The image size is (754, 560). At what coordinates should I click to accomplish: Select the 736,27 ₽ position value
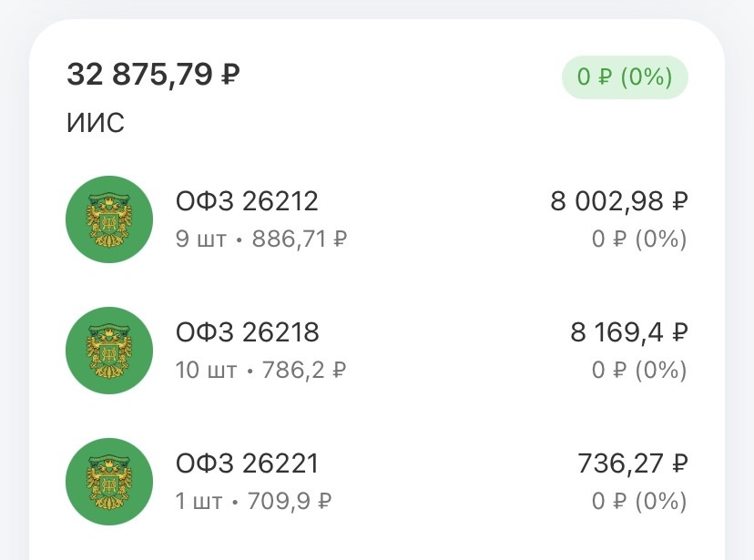click(x=632, y=463)
